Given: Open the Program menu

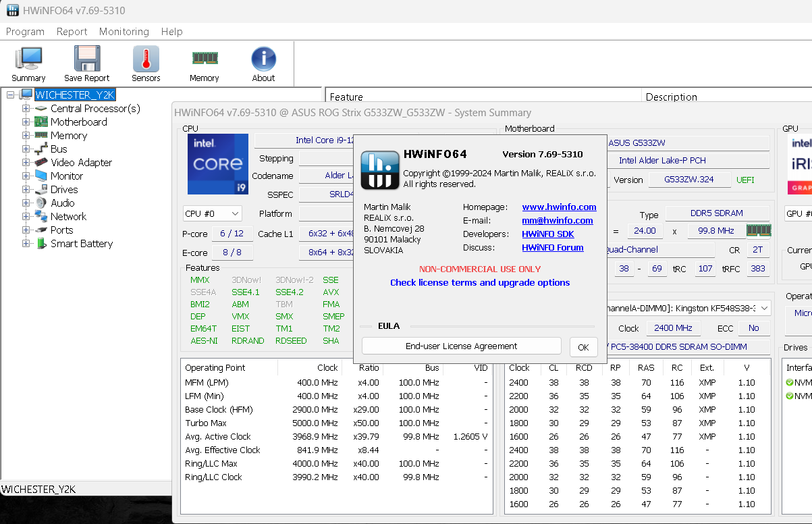Looking at the screenshot, I should click(25, 32).
